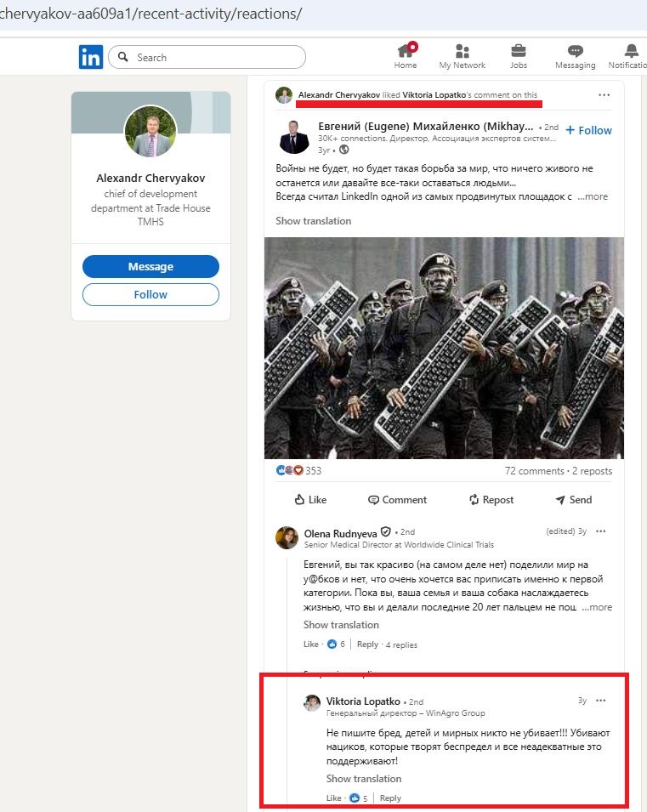Show translation of the main post
Screen dimensions: 647x812
pyautogui.click(x=313, y=221)
